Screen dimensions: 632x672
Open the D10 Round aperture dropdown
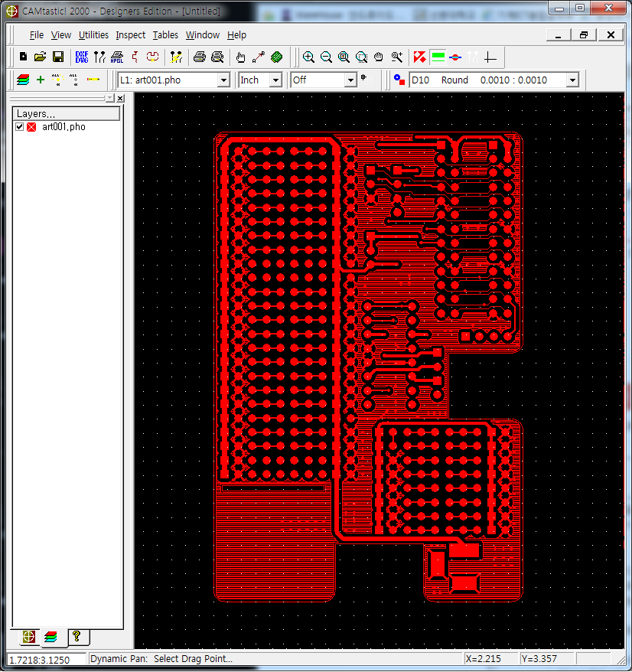pyautogui.click(x=572, y=80)
